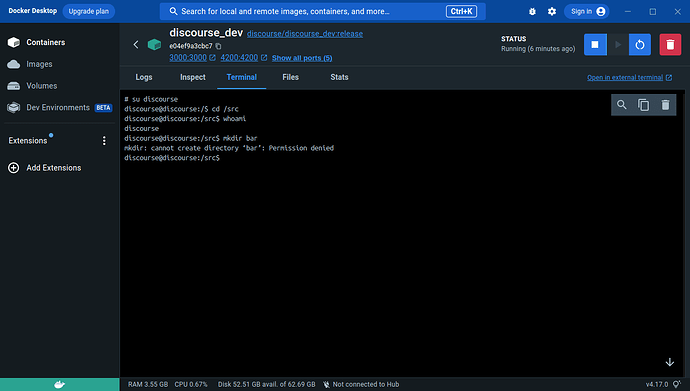
Task: Open the troubleshoot bug icon
Action: pyautogui.click(x=532, y=11)
